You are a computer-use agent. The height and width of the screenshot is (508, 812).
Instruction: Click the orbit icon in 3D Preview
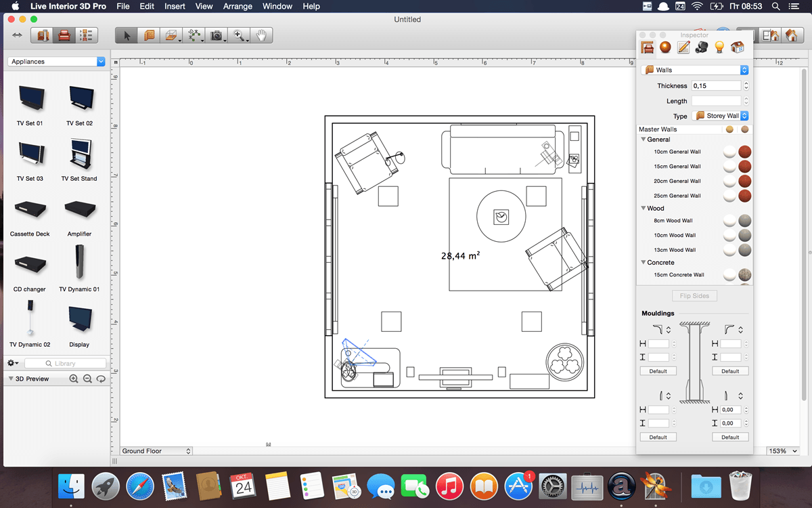point(101,379)
